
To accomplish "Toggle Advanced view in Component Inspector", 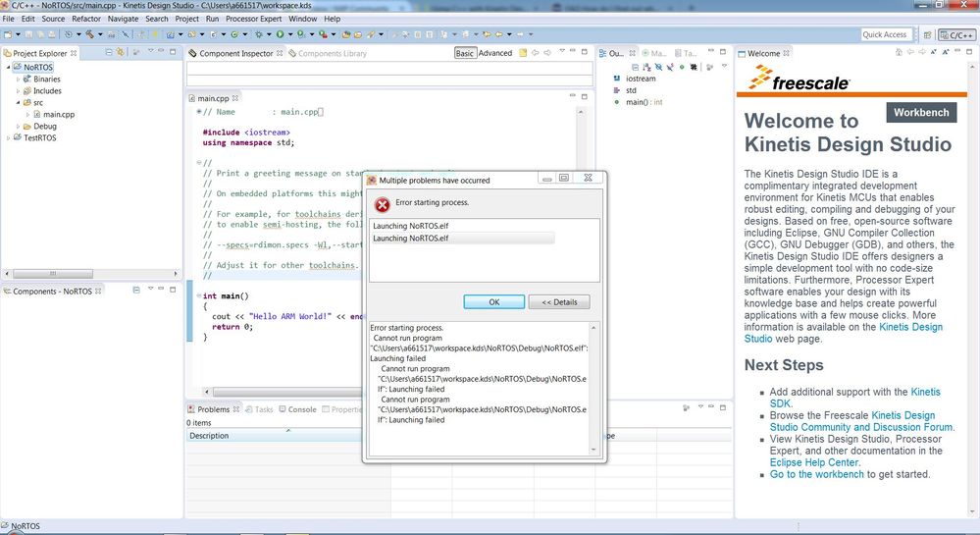I will click(x=495, y=53).
